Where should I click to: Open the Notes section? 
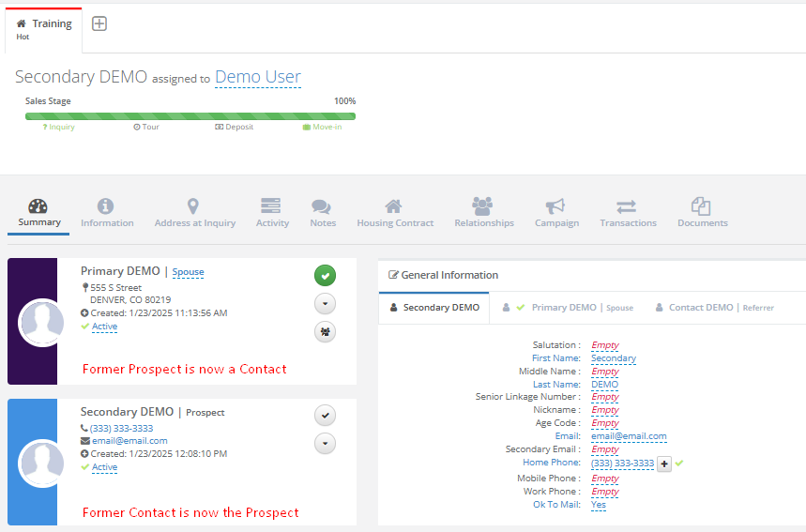323,213
